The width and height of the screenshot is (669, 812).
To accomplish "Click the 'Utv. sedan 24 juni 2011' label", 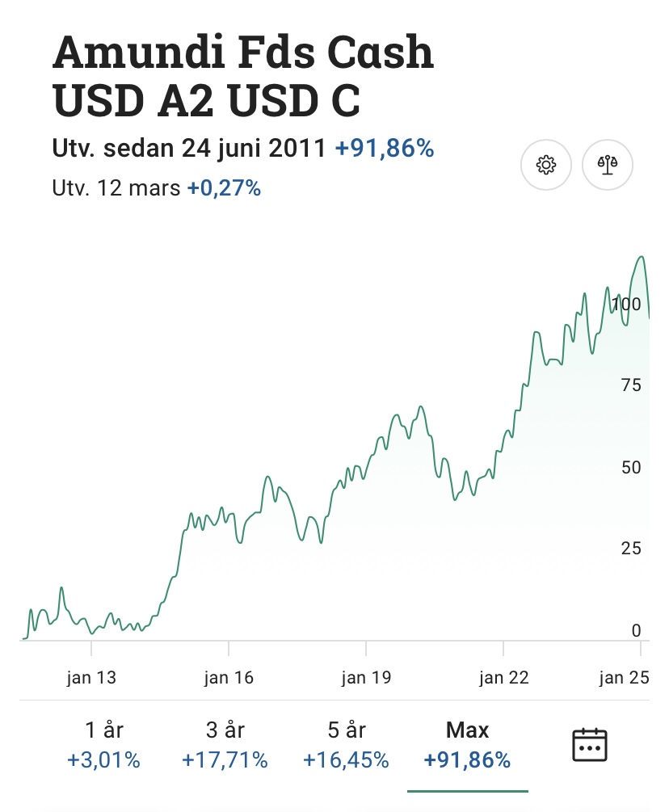I will pos(190,149).
